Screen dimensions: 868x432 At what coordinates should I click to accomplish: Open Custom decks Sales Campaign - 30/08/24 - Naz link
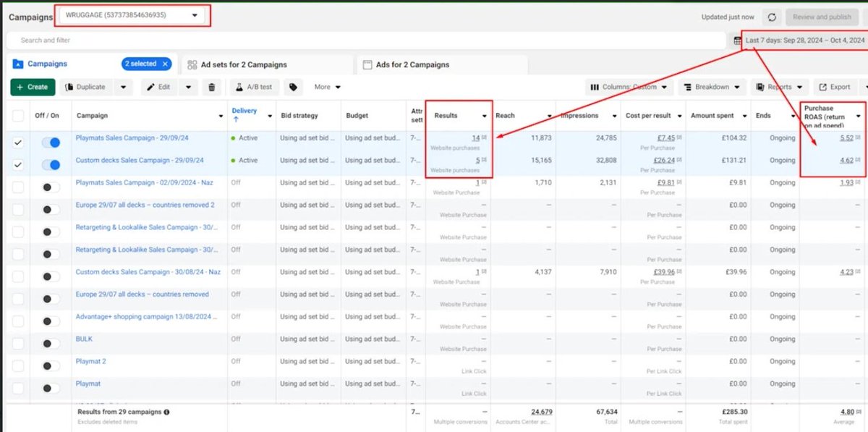tap(148, 272)
